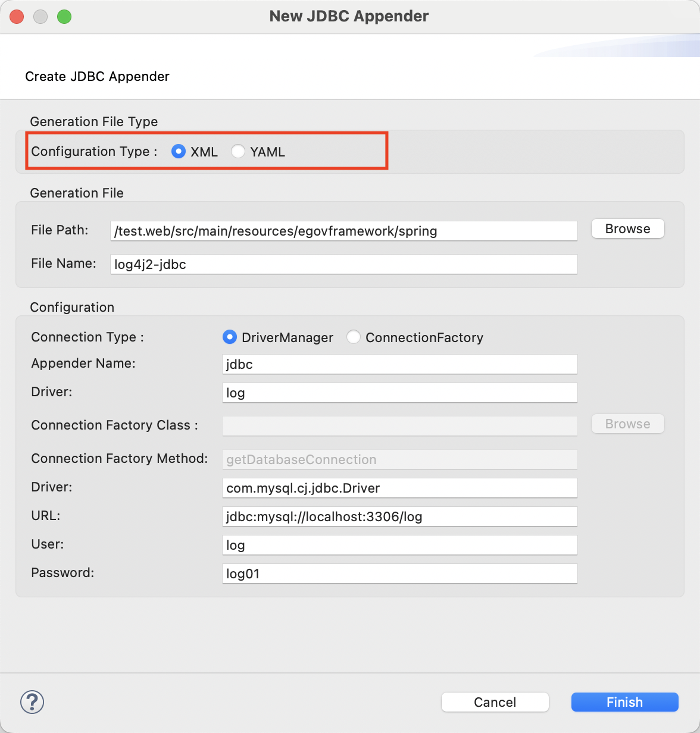700x733 pixels.
Task: Click the File Path text field
Action: (343, 231)
